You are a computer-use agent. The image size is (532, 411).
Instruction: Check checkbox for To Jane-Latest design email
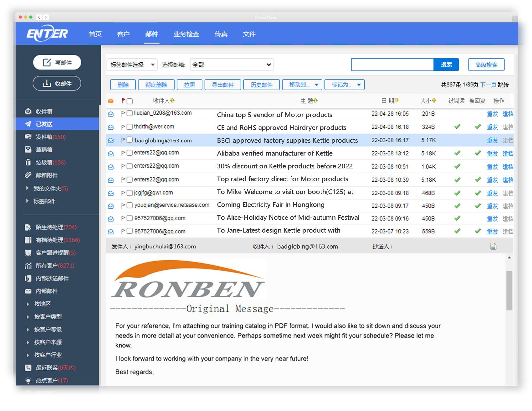point(130,231)
